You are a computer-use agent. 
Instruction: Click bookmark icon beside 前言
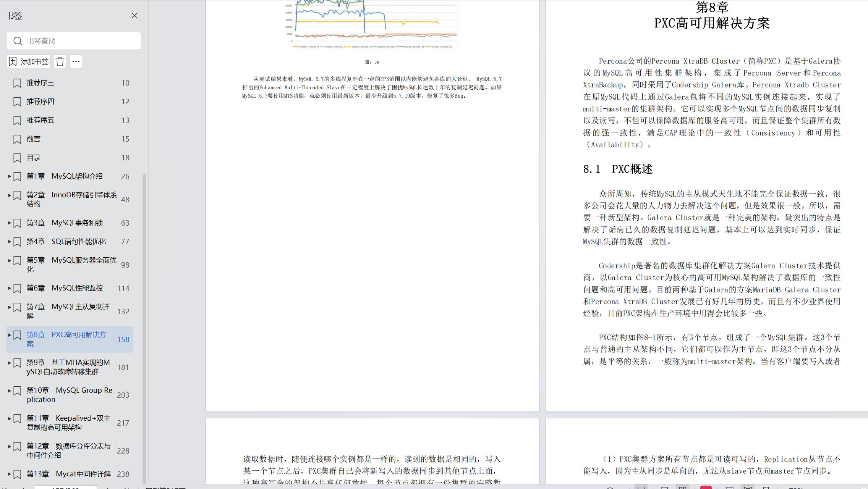pos(17,139)
